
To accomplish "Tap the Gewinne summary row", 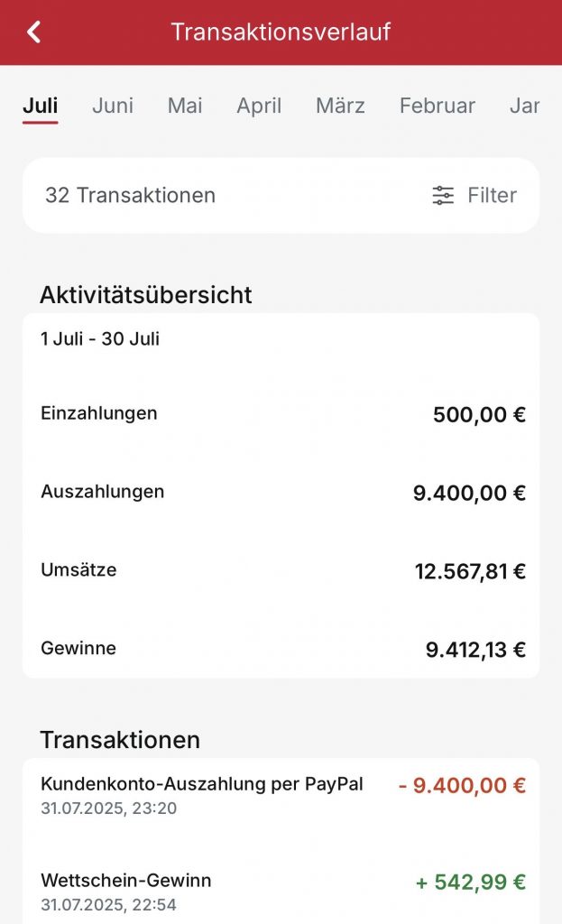I will [281, 649].
